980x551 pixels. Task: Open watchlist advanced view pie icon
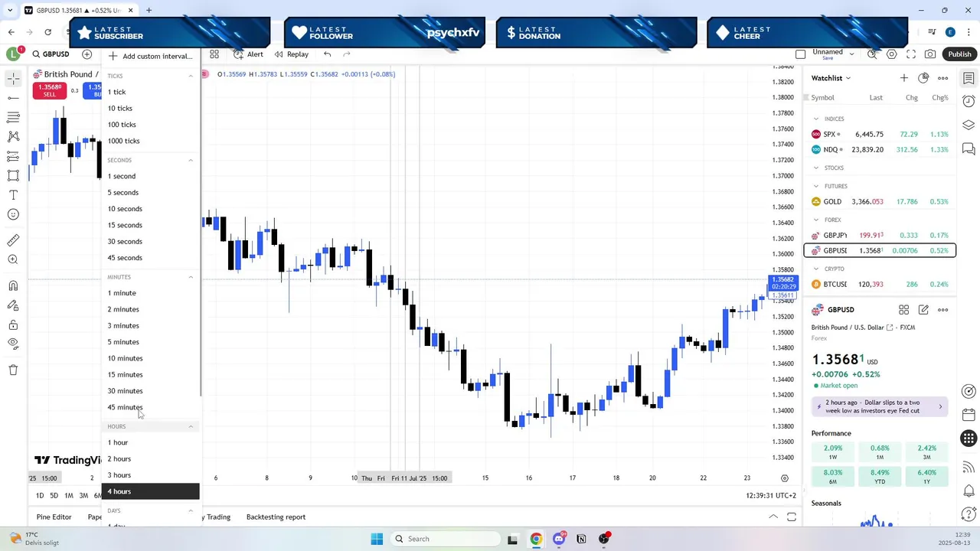pyautogui.click(x=923, y=78)
